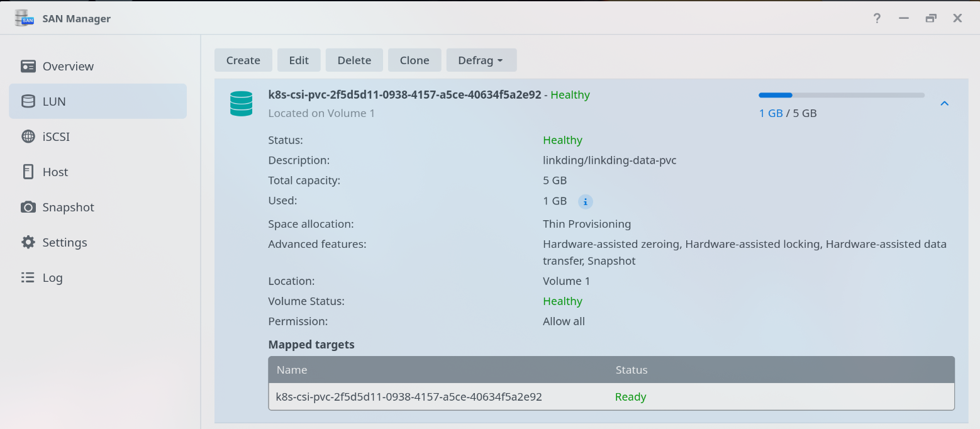980x429 pixels.
Task: Click the LUN database icon next to the name
Action: click(x=241, y=103)
